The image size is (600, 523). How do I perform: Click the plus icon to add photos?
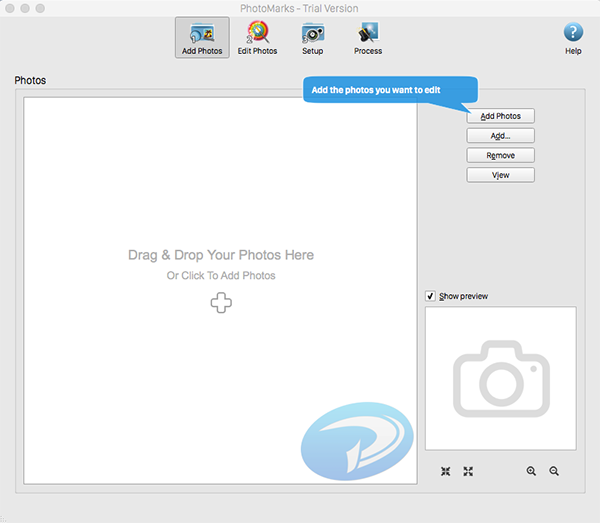221,303
